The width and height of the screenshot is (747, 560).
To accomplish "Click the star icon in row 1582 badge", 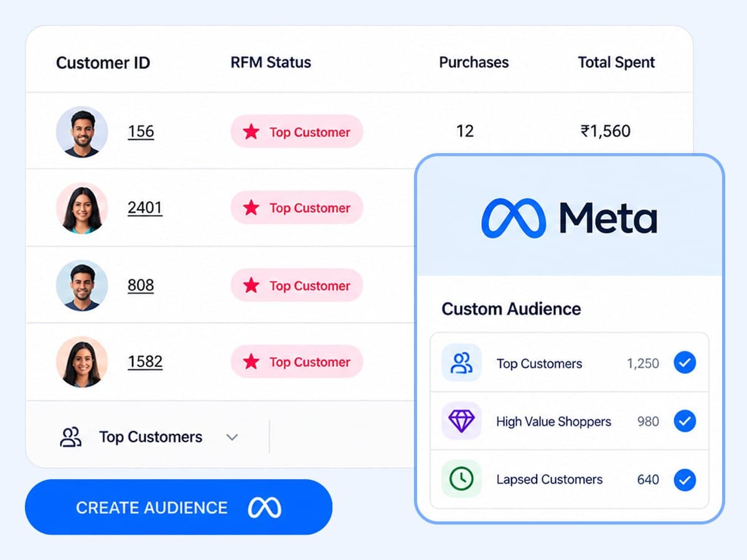I will click(x=251, y=362).
